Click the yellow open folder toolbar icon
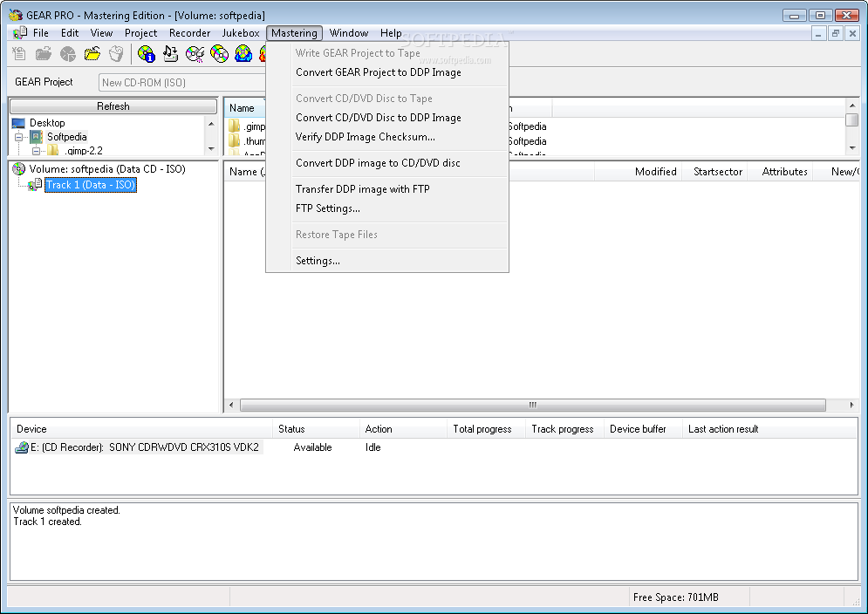The height and width of the screenshot is (614, 868). coord(92,54)
